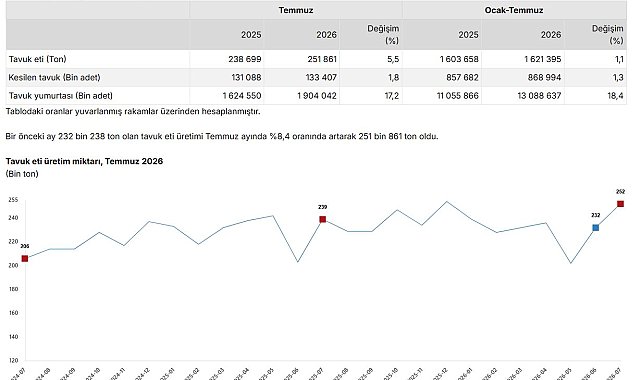Image resolution: width=641 pixels, height=380 pixels.
Task: Select the "Tavuk eti (Ton)" row label
Action: pos(38,59)
